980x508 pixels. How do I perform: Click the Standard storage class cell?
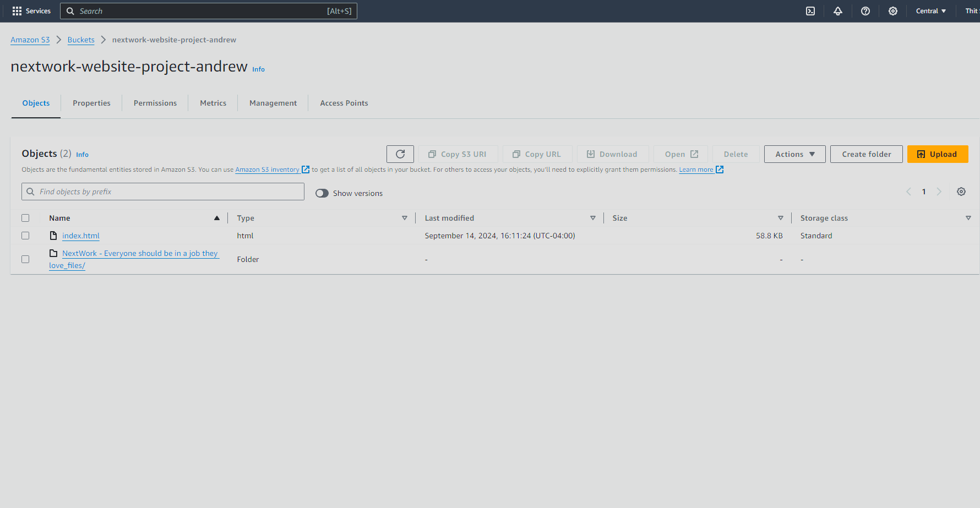(x=816, y=236)
